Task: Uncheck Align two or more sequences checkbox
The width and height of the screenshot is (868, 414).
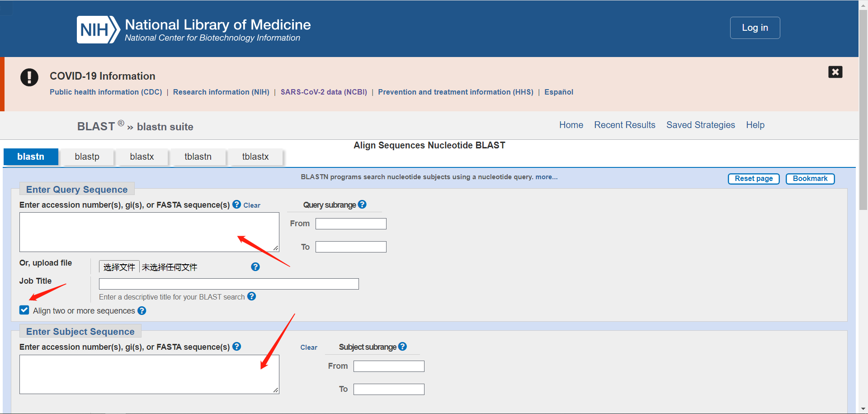Action: point(24,310)
